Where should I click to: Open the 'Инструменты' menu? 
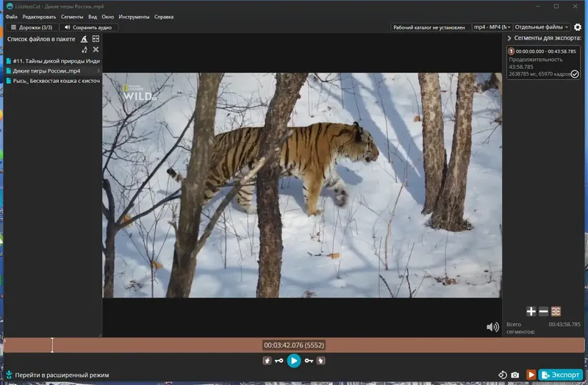pos(134,16)
